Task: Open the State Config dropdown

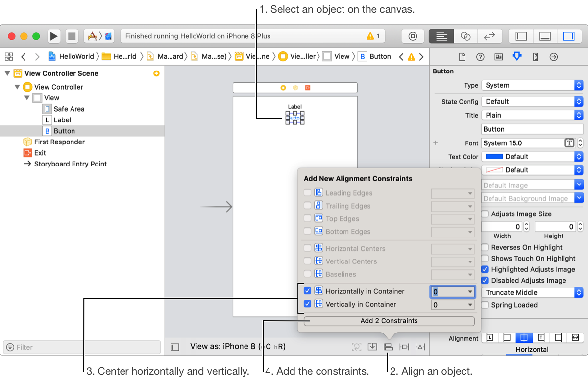Action: [x=532, y=102]
